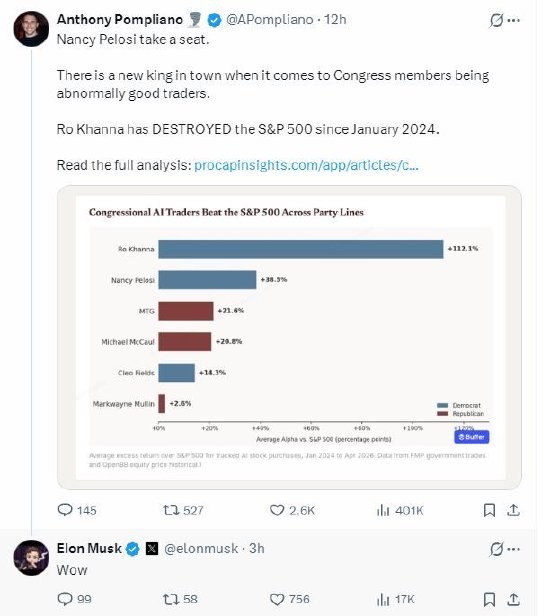This screenshot has height=616, width=550.
Task: Open Anthony Pompliano's profile name
Action: [119, 19]
